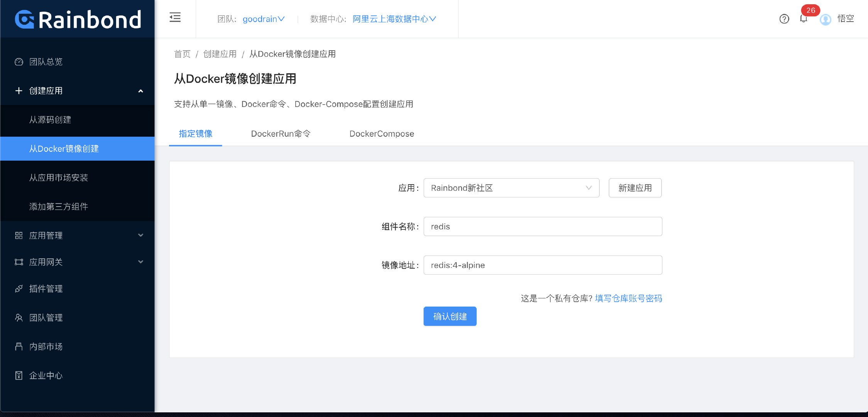This screenshot has height=417, width=868.
Task: Click the Rainbond logo
Action: 78,20
